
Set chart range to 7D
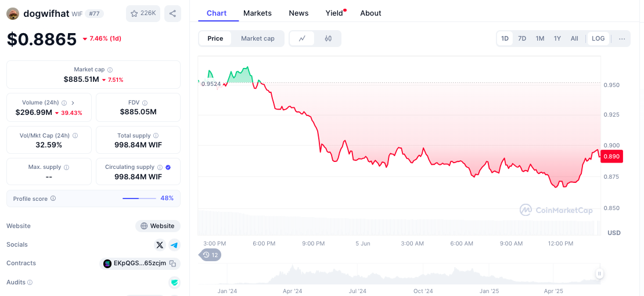522,38
